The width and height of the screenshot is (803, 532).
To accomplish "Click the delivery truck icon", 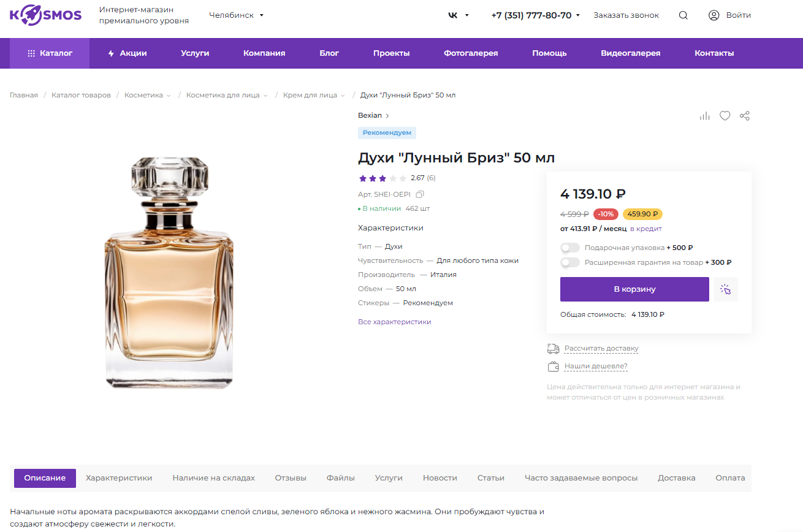I will pos(554,349).
